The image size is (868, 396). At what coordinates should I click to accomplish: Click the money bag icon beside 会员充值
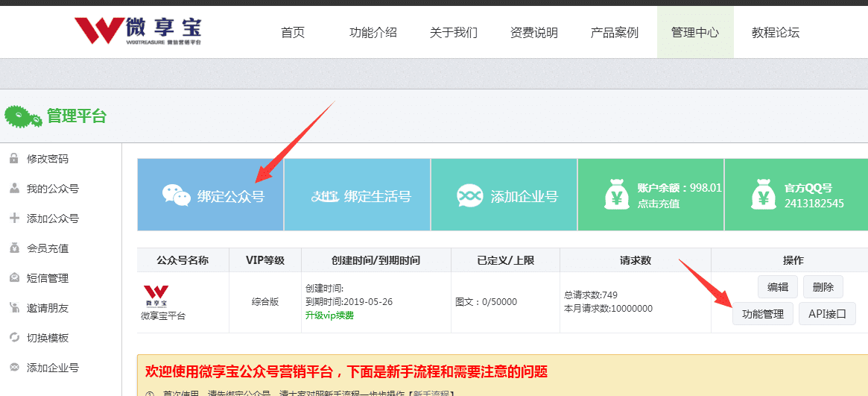[14, 248]
